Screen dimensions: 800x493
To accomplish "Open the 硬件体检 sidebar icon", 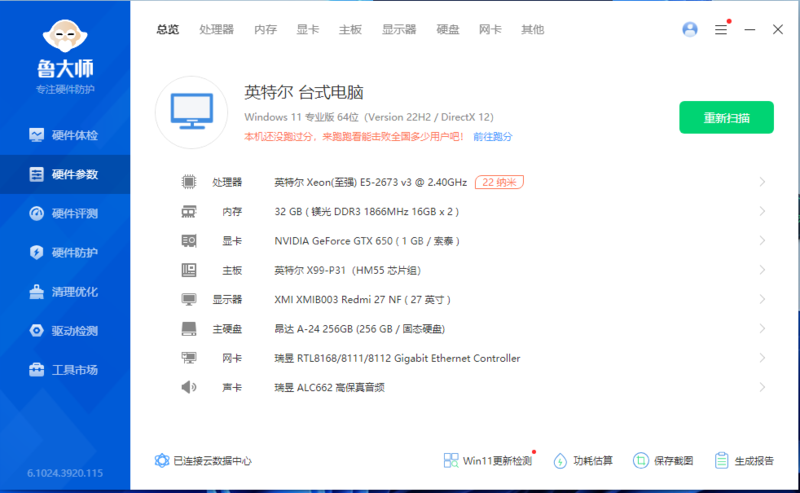I will click(x=36, y=135).
